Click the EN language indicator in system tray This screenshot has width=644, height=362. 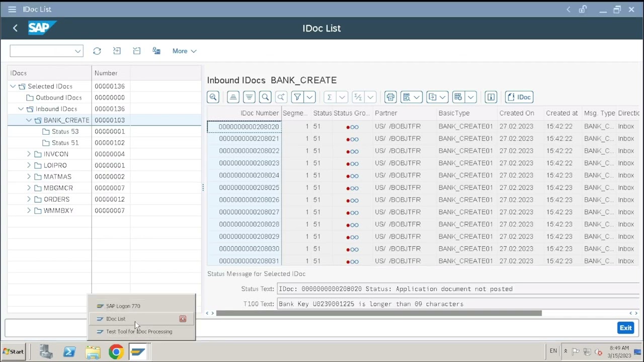coord(553,351)
